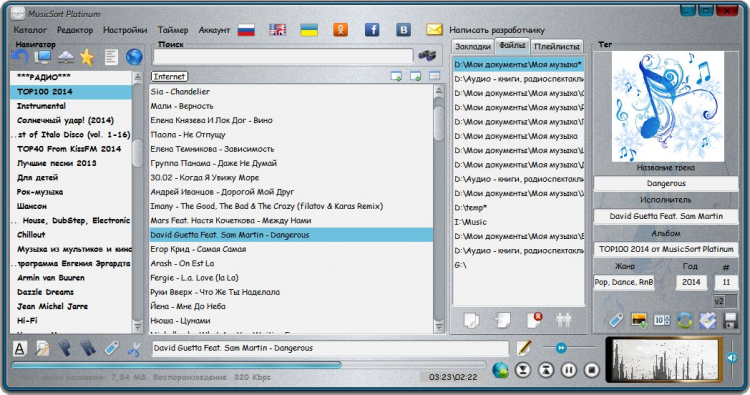This screenshot has height=395, width=750.
Task: Click the letter A font tool icon
Action: 20,349
